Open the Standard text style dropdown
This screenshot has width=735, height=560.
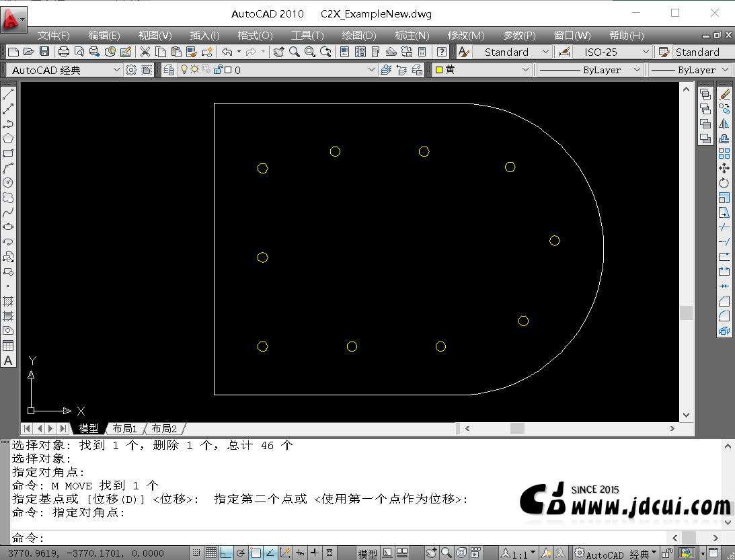pyautogui.click(x=545, y=52)
